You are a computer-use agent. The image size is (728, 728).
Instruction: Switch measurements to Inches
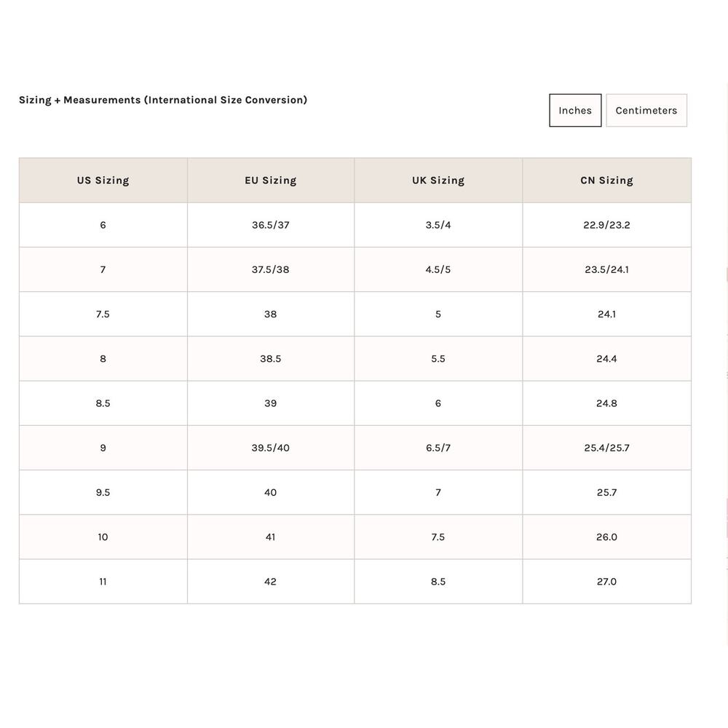pos(575,111)
